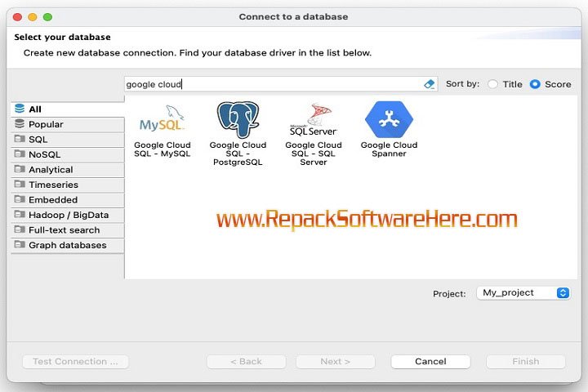
Task: Open the Graph databases category
Action: tap(68, 245)
